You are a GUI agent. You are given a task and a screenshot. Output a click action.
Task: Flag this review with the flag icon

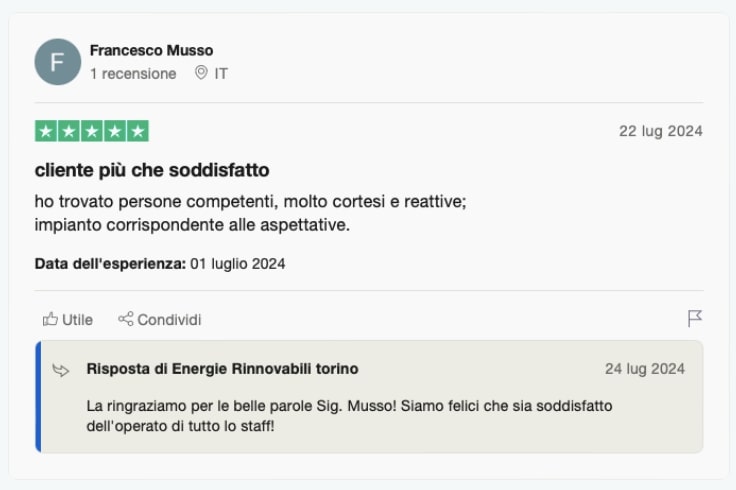coord(695,319)
